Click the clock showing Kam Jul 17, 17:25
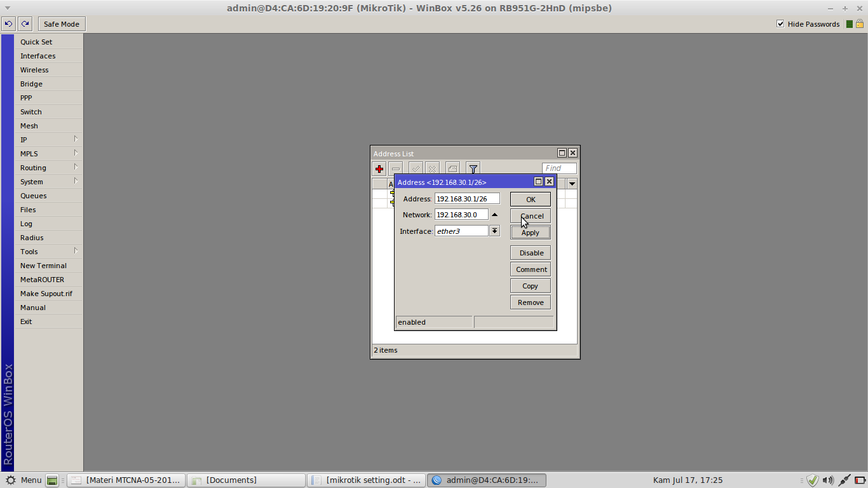This screenshot has width=868, height=488. (688, 480)
